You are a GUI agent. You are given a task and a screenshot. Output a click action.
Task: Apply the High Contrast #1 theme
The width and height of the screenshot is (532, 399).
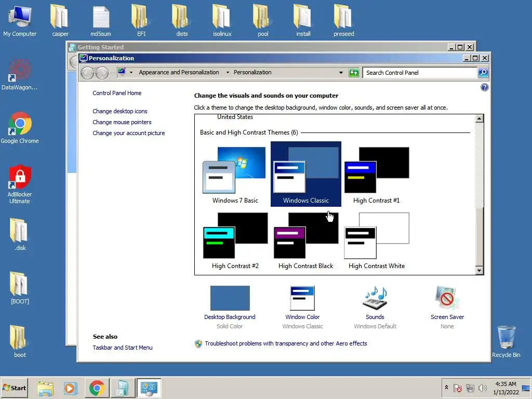tap(376, 175)
